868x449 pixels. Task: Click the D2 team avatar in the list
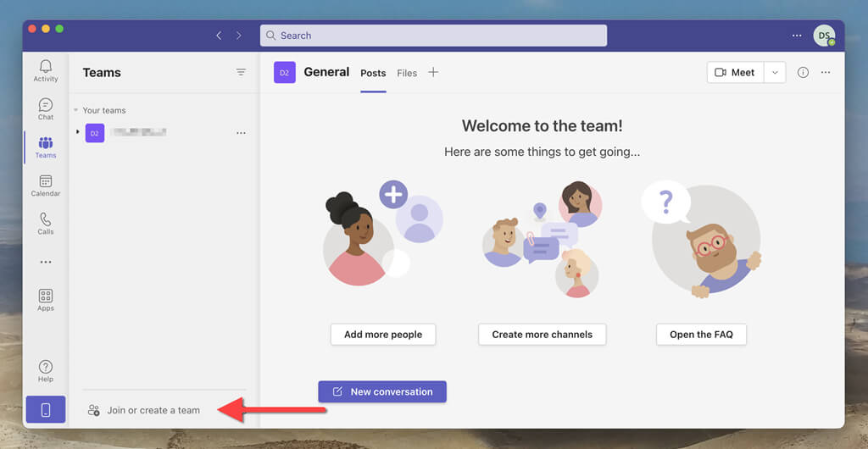coord(95,133)
